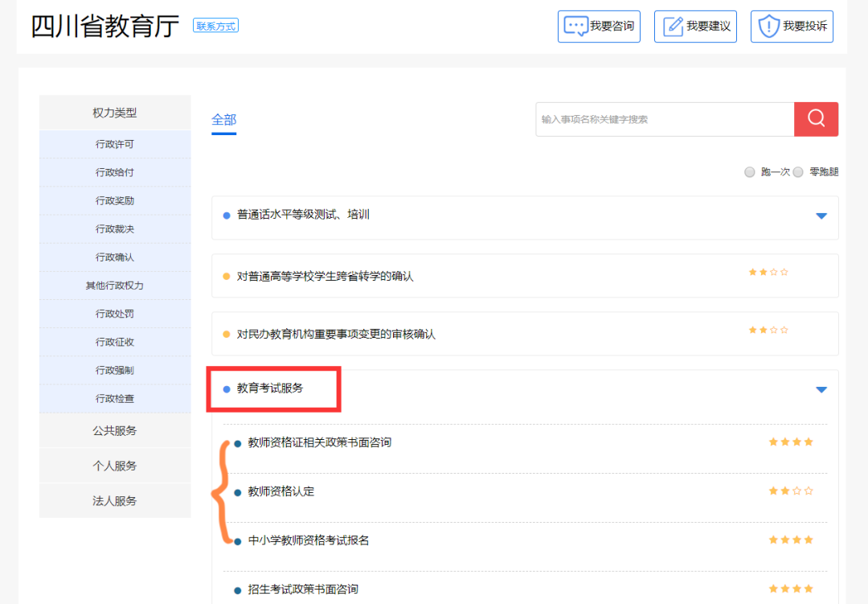Click the 我要咨询 chat bubble icon
Image resolution: width=868 pixels, height=604 pixels.
coord(575,26)
